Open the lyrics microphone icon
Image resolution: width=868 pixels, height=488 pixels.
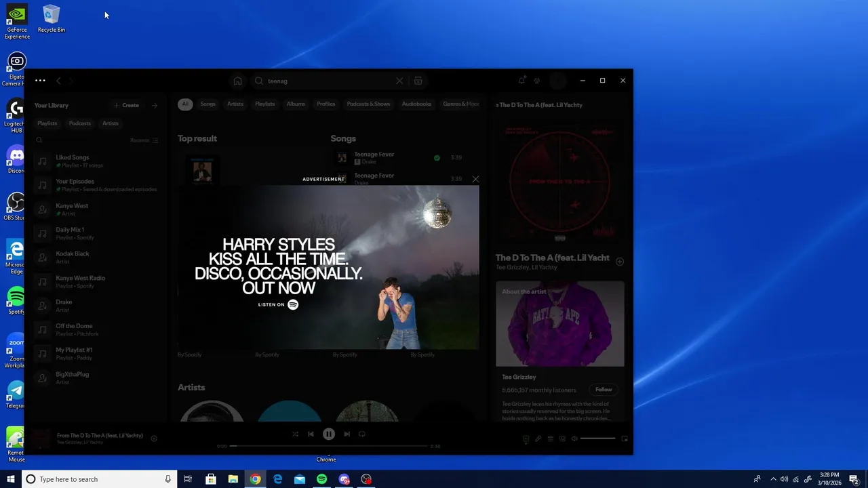538,439
